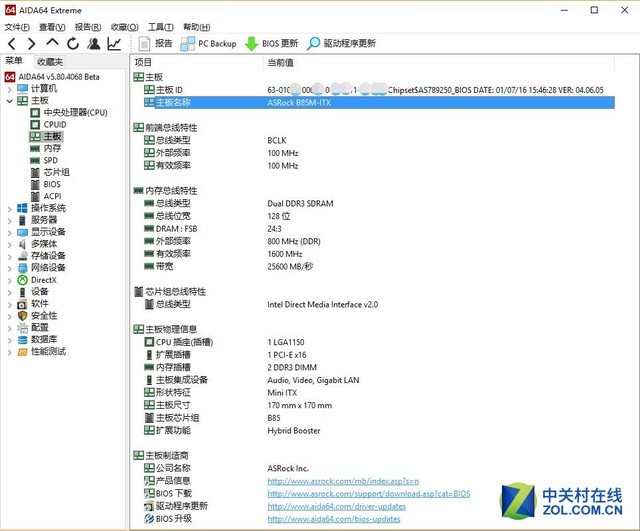
Task: Click the Back navigation arrow
Action: [x=11, y=44]
